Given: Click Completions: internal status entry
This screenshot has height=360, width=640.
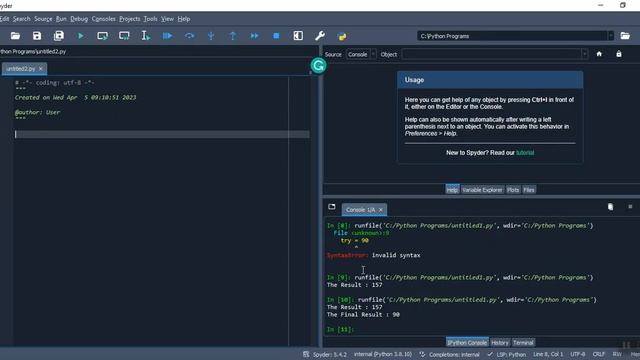Looking at the screenshot, I should point(449,354).
